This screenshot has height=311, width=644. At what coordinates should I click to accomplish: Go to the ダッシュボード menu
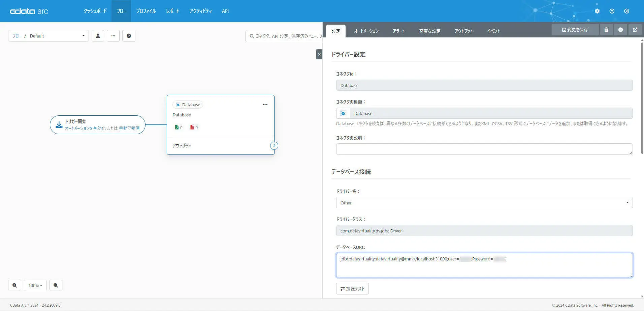tap(95, 11)
